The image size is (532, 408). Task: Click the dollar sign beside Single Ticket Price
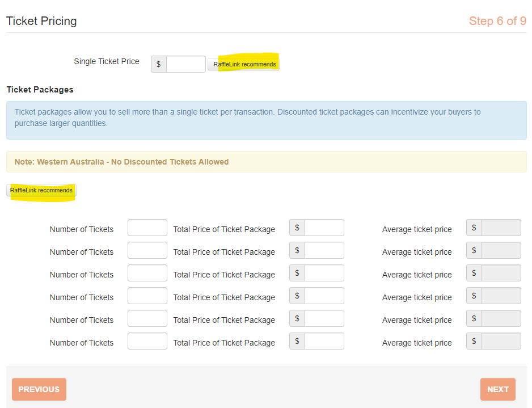[158, 64]
